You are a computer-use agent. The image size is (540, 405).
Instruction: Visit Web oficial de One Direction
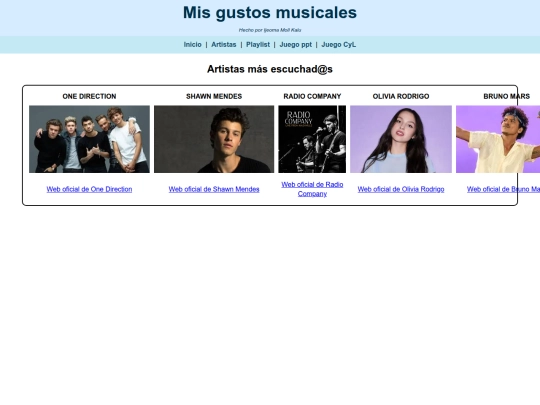coord(89,189)
